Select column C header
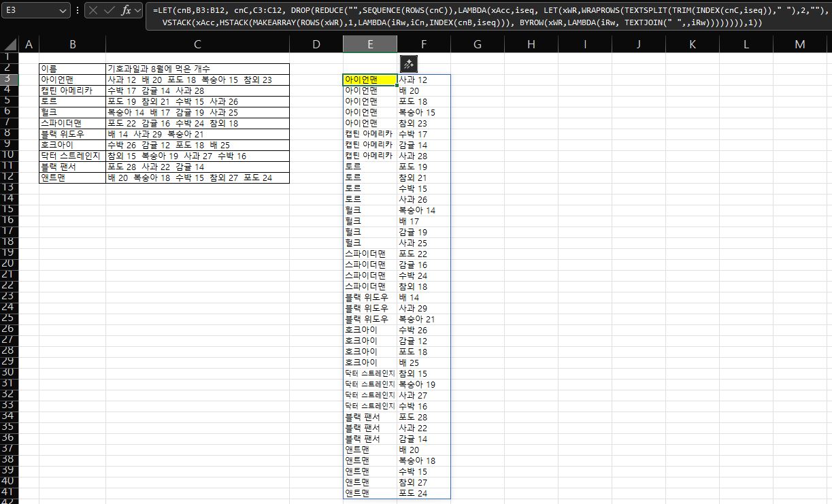The width and height of the screenshot is (832, 504). (x=197, y=44)
